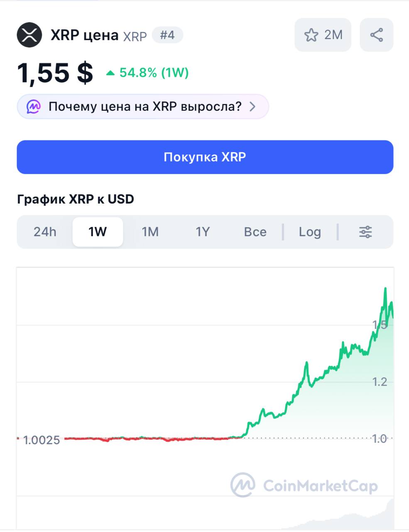
Task: Switch chart to 1Y range
Action: tap(203, 232)
